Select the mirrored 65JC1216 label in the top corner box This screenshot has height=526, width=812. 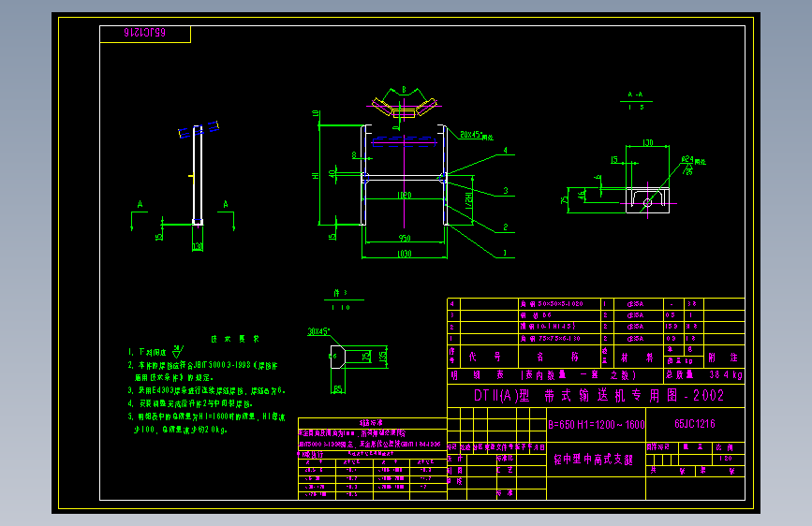tap(144, 33)
